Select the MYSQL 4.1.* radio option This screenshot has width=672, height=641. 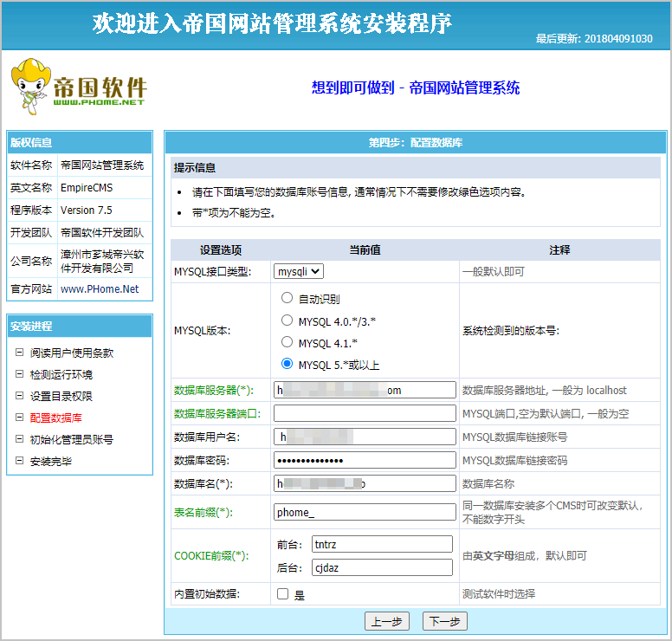pos(287,342)
